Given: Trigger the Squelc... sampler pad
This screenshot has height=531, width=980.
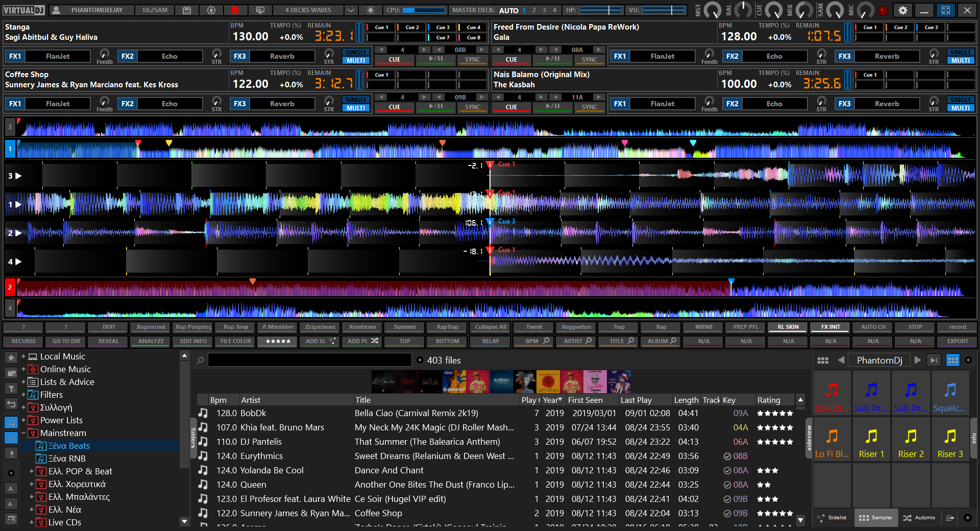Looking at the screenshot, I should pos(950,394).
